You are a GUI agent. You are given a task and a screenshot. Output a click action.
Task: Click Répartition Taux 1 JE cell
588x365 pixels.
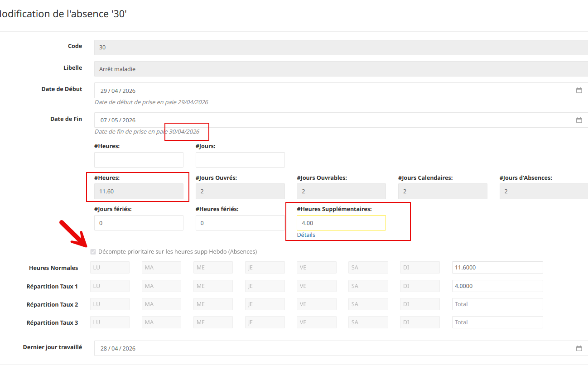click(x=265, y=286)
